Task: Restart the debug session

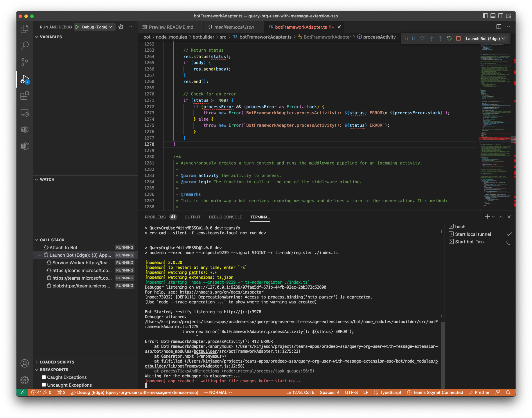Action: coord(449,39)
